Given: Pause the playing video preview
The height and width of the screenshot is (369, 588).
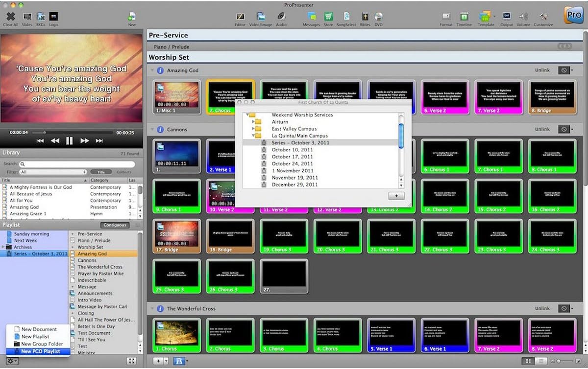Looking at the screenshot, I should [x=70, y=140].
